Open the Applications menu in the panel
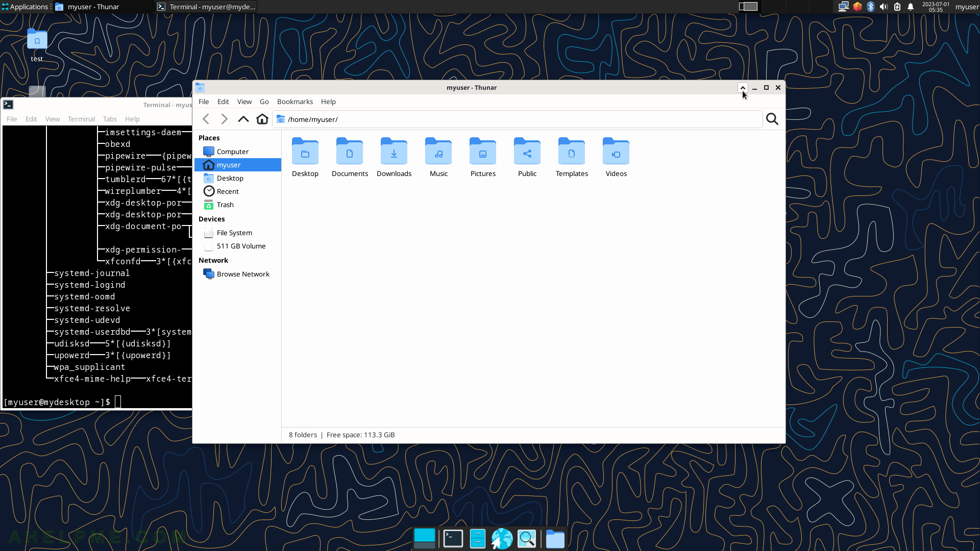 [26, 7]
